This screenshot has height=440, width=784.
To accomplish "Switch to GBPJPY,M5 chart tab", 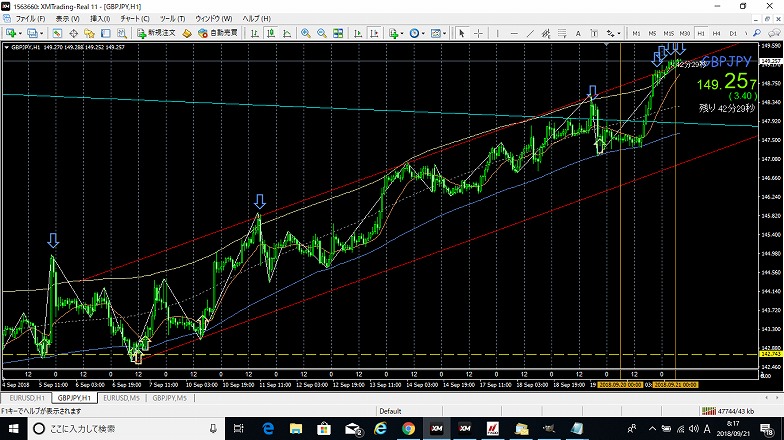I will 170,398.
